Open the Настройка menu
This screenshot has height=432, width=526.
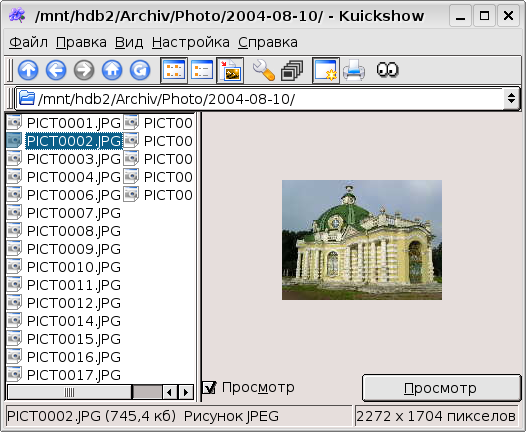coord(191,43)
